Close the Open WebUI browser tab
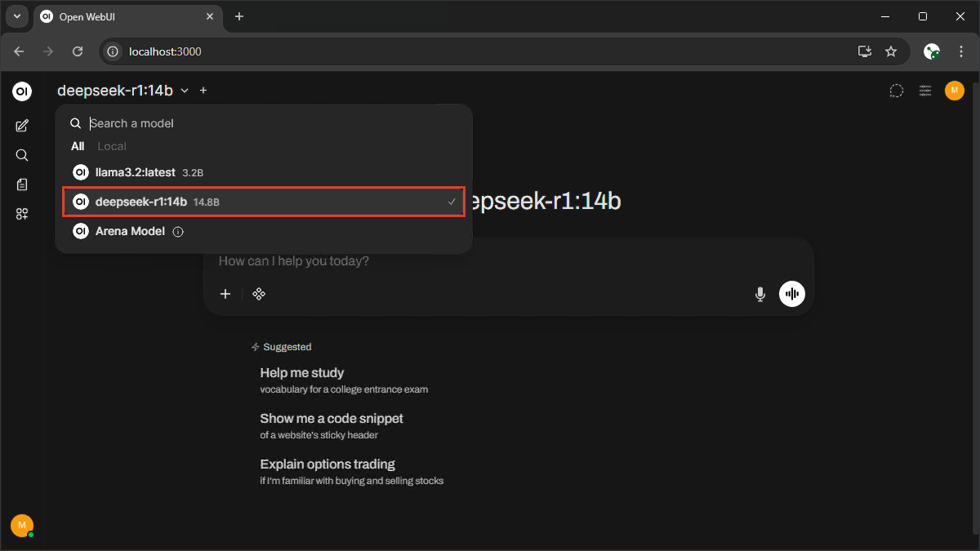 [210, 16]
